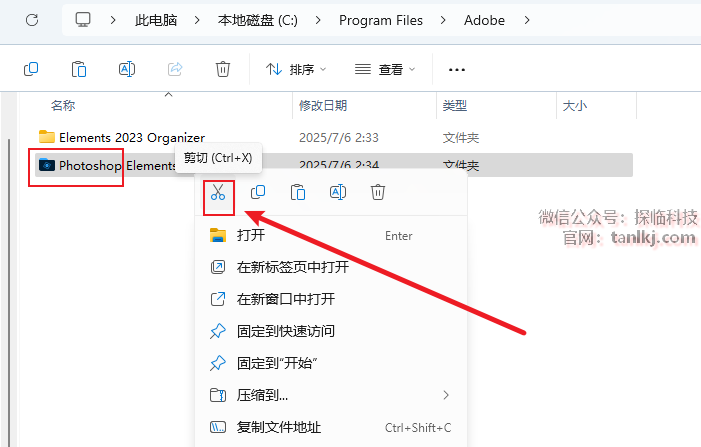
Task: Click the Paste icon in context menu
Action: (x=298, y=193)
